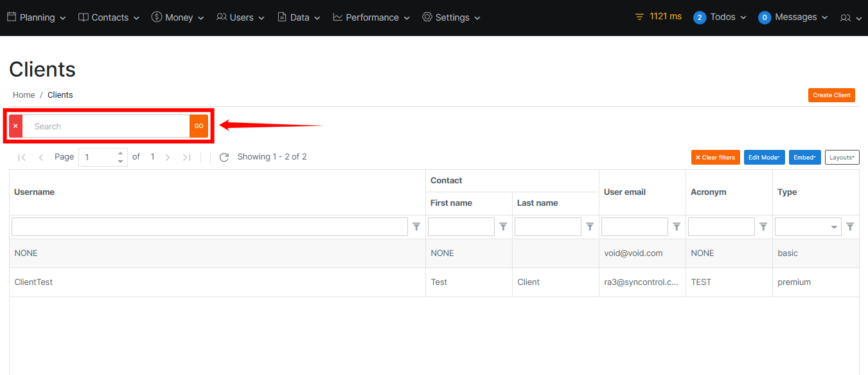Click the filter icon for User email column
This screenshot has height=375, width=868.
(677, 226)
